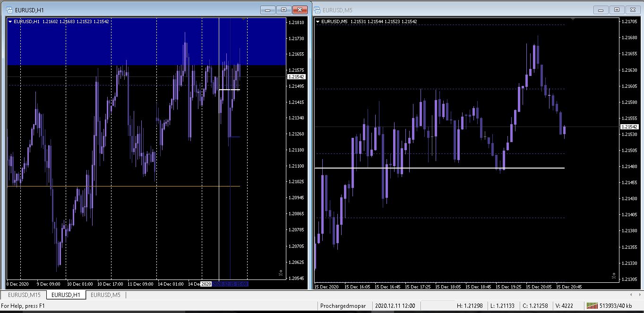Minimize the EURUSD,M5 chart window

tap(601, 10)
